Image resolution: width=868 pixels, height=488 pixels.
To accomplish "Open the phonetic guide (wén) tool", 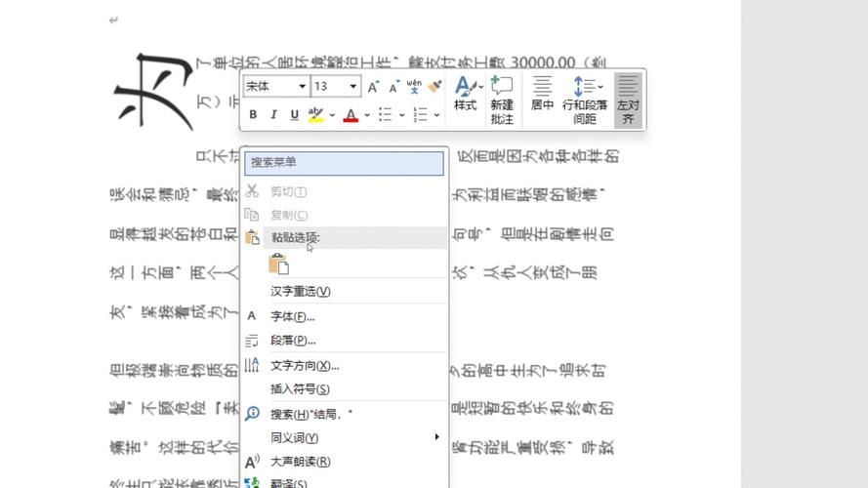I will click(414, 86).
